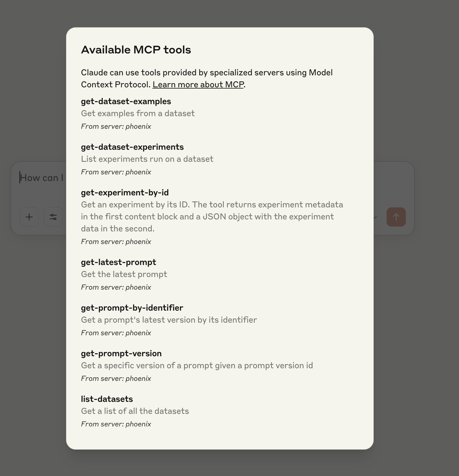Choose the get-experiment-by-id tool heading

tap(125, 193)
